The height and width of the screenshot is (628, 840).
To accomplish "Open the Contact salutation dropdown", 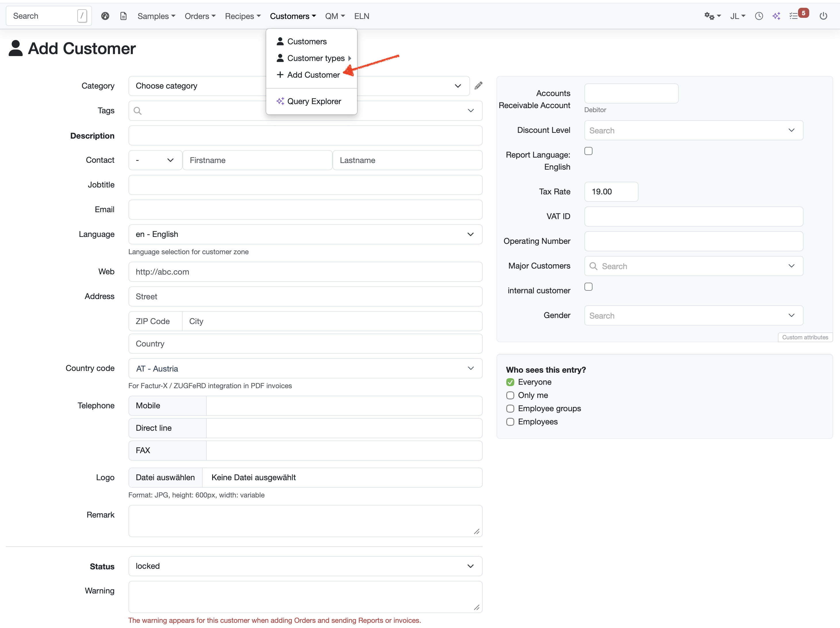I will (x=155, y=160).
